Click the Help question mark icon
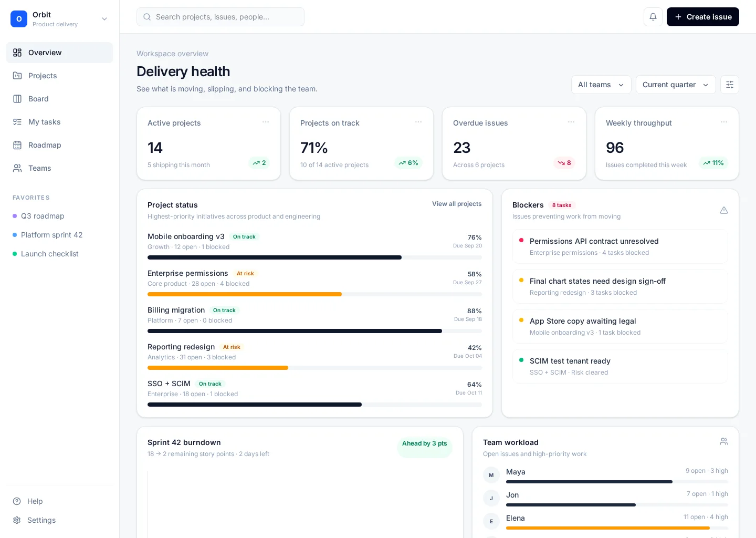Viewport: 756px width, 538px height. (x=17, y=501)
